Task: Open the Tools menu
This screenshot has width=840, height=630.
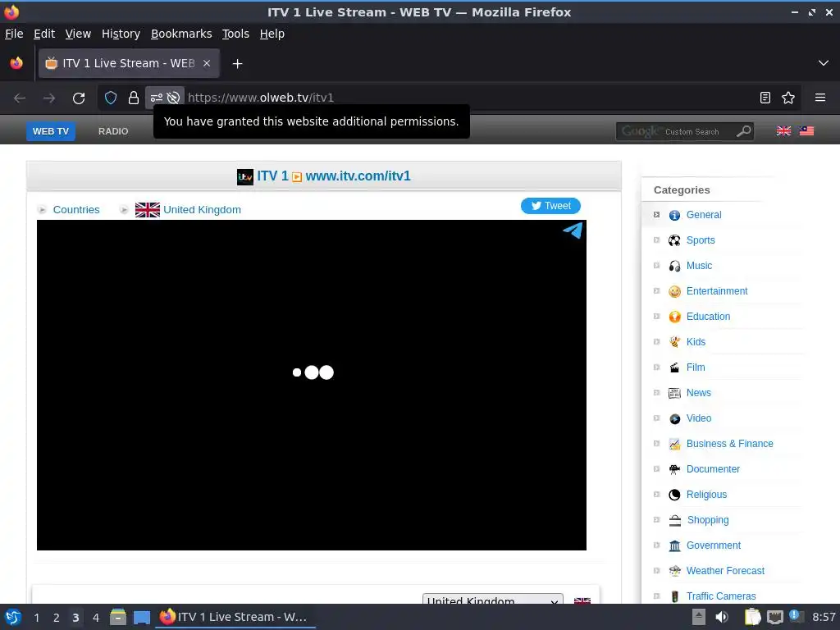Action: 235,34
